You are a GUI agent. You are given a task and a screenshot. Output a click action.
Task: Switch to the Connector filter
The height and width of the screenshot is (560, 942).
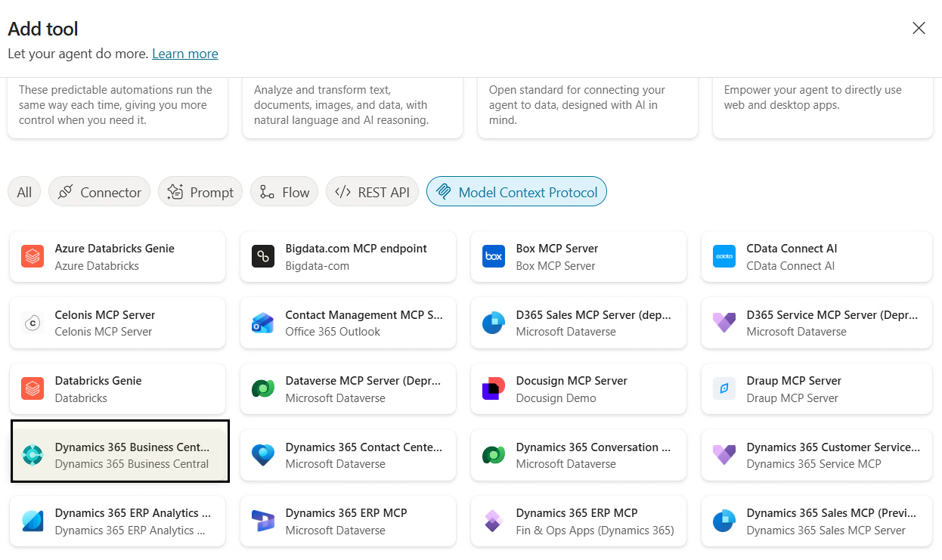[99, 192]
